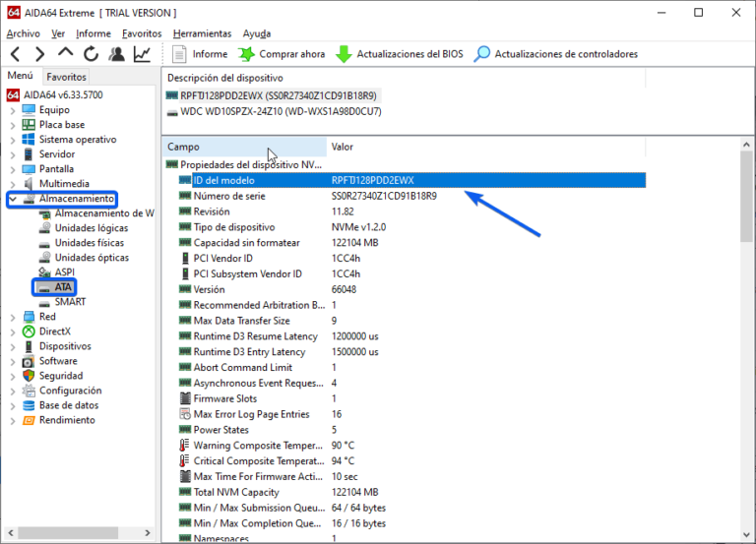The image size is (756, 544).
Task: Select the Red network icon
Action: click(29, 317)
